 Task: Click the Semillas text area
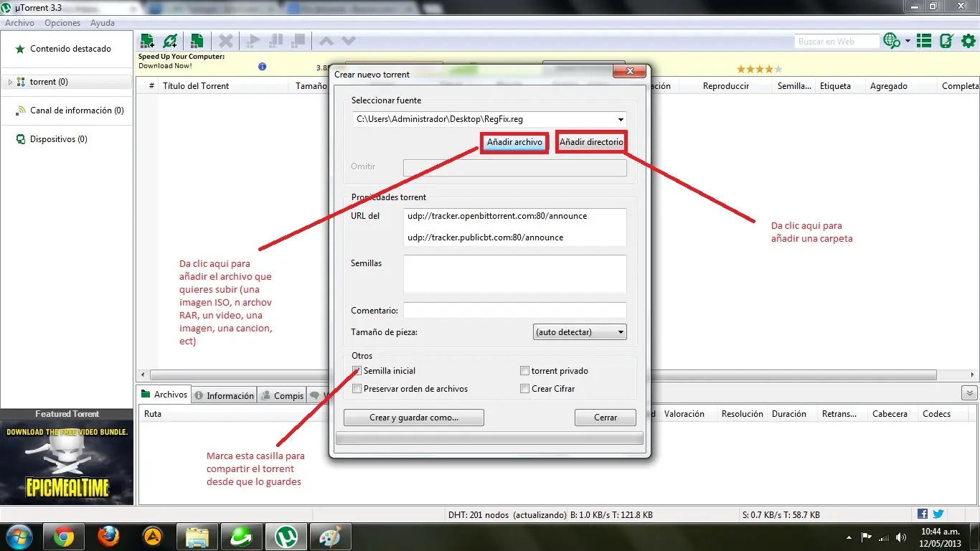[x=515, y=274]
